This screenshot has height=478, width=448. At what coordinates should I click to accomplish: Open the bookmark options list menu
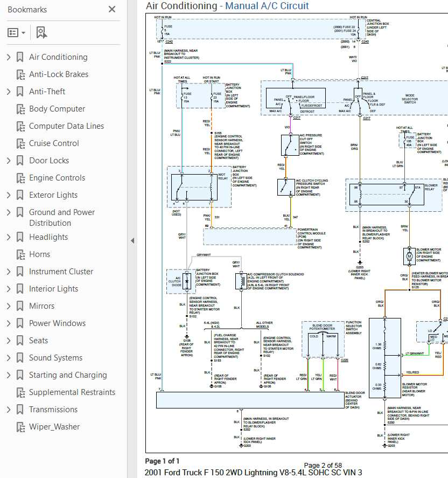(x=17, y=33)
